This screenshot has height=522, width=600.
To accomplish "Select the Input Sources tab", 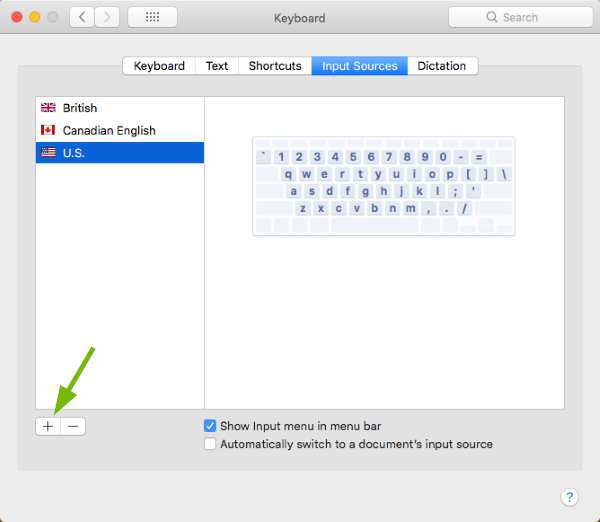I will click(x=360, y=66).
